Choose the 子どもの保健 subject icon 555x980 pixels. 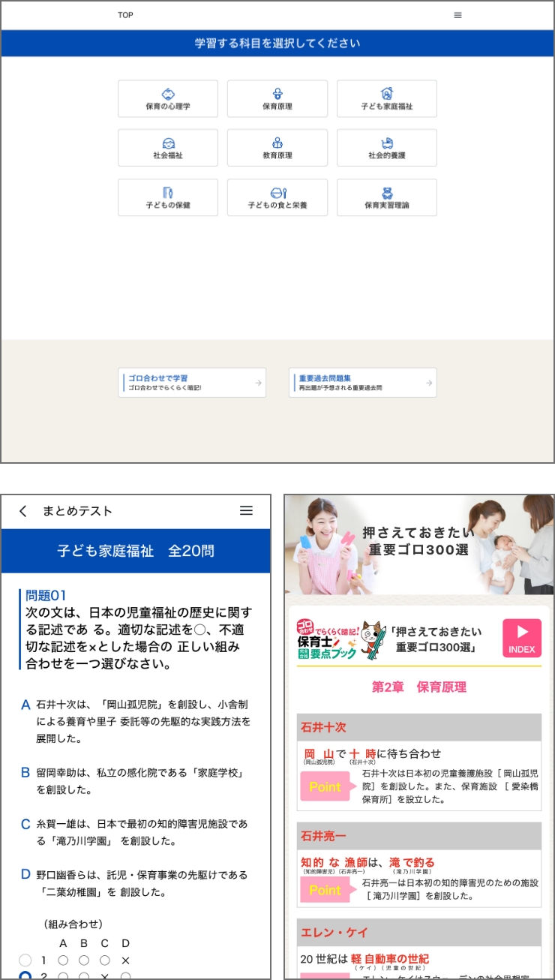point(168,193)
